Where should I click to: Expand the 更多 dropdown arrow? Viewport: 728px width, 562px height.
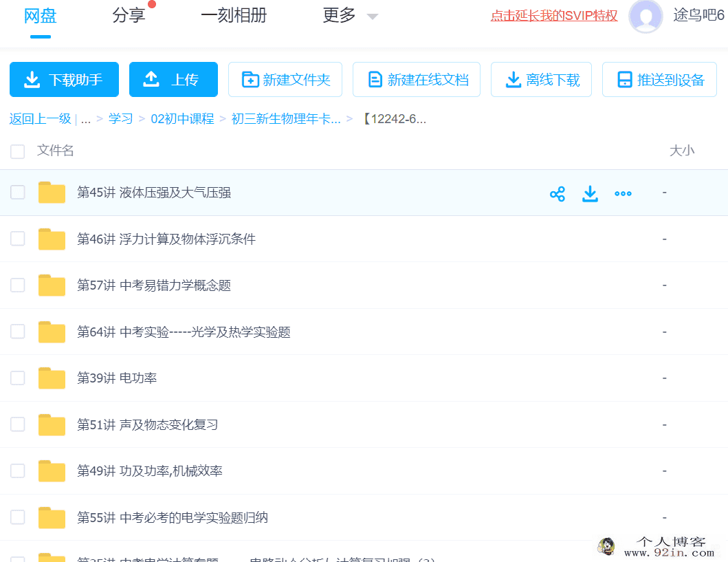tap(373, 17)
